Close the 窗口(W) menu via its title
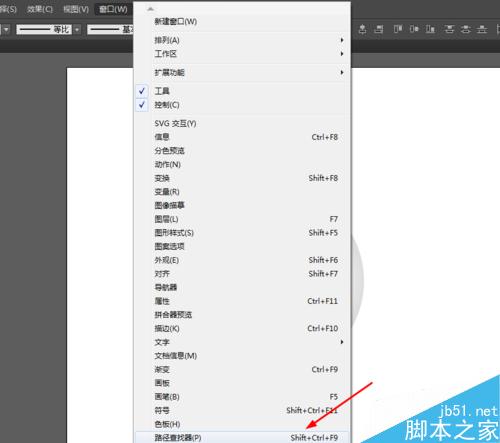 click(113, 9)
